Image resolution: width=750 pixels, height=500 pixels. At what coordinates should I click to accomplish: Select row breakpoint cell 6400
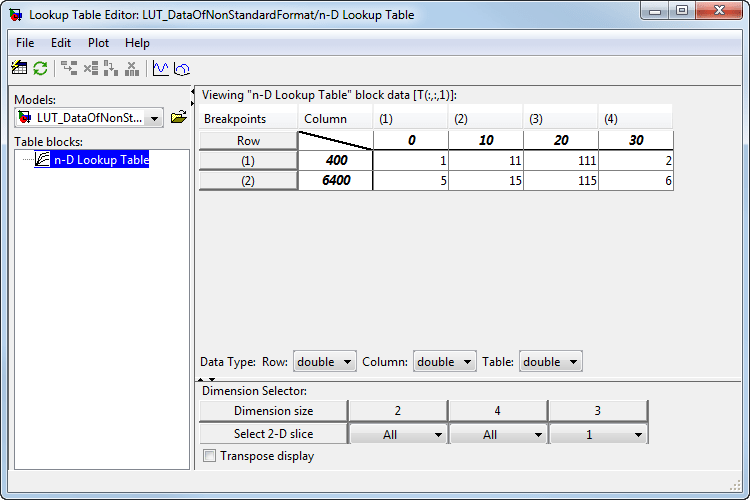click(x=336, y=180)
